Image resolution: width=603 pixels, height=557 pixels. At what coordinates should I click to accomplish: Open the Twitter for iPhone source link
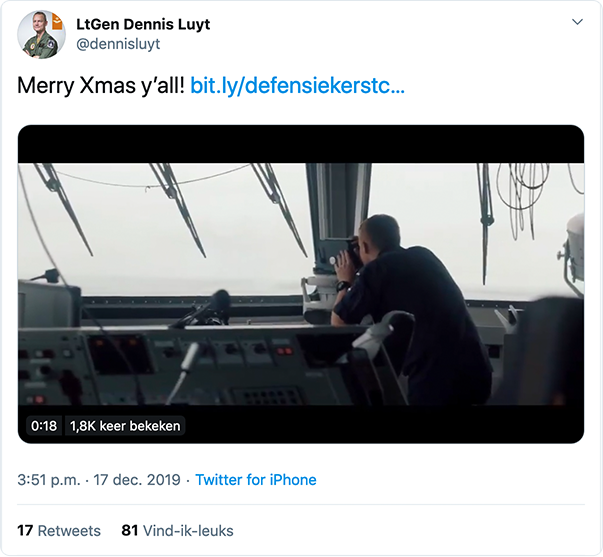255,480
